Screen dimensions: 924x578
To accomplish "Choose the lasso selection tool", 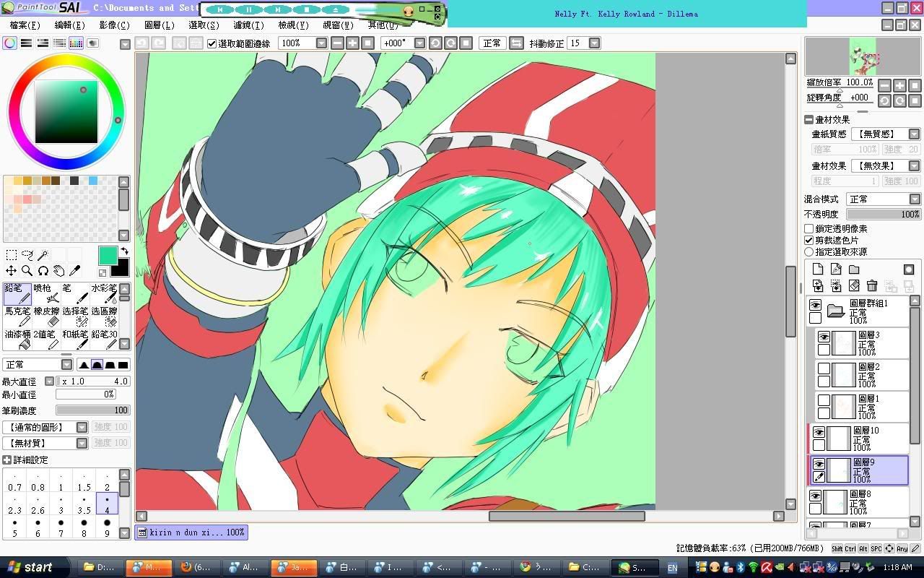I will click(x=27, y=255).
